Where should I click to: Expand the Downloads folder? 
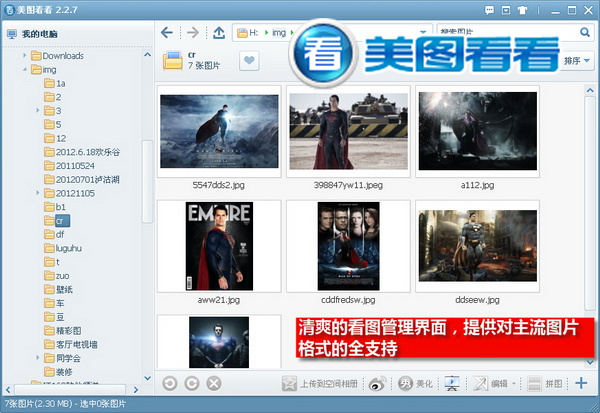coord(24,56)
